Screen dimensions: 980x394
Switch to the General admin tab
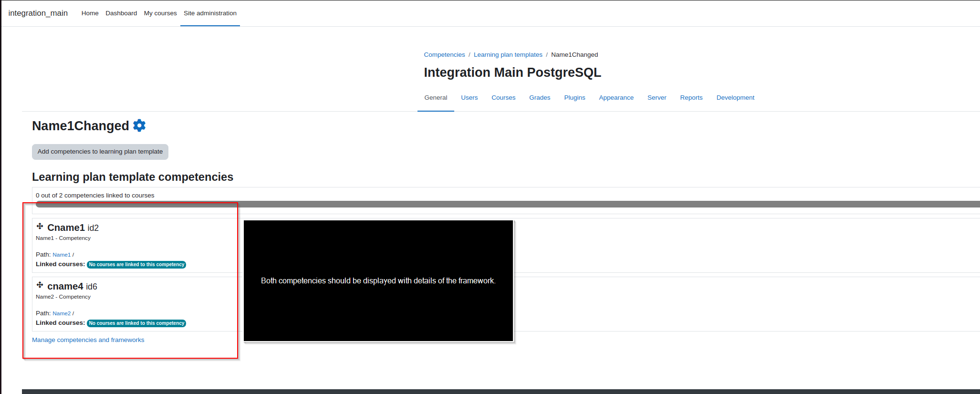[436, 98]
